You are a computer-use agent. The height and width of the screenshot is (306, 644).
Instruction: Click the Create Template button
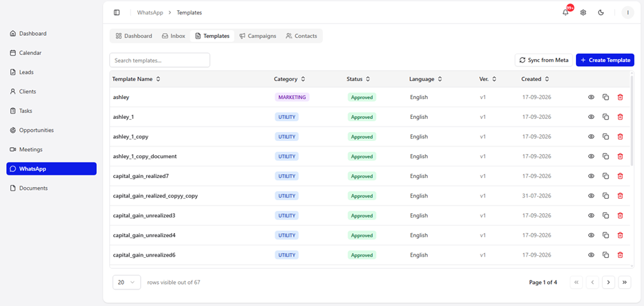[x=605, y=60]
